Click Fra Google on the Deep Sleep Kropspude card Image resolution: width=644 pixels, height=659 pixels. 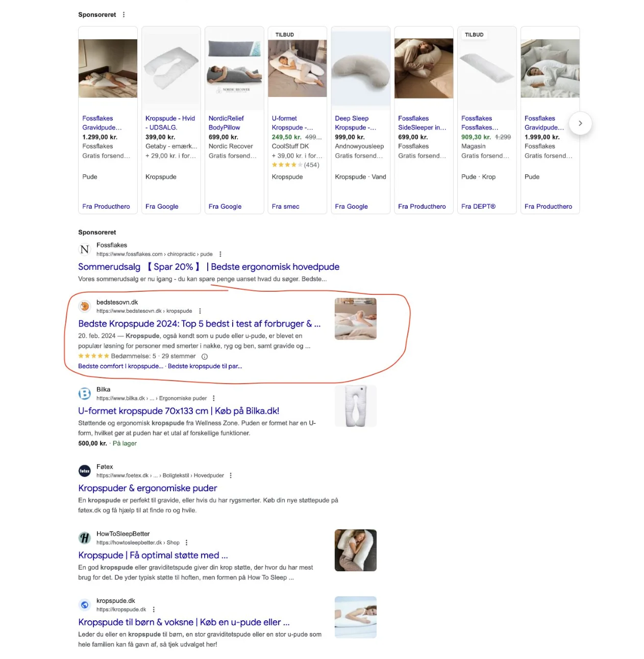(352, 207)
